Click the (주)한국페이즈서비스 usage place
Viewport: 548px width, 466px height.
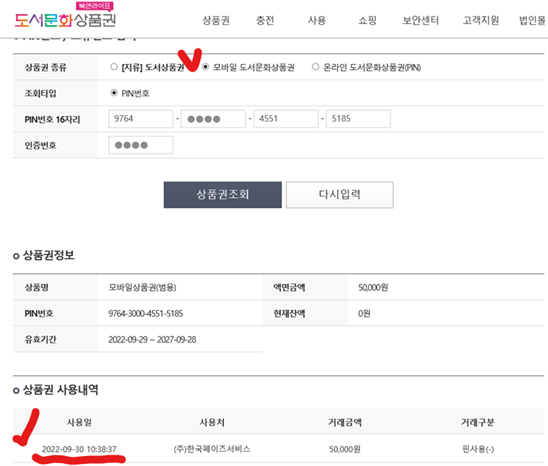pyautogui.click(x=212, y=449)
